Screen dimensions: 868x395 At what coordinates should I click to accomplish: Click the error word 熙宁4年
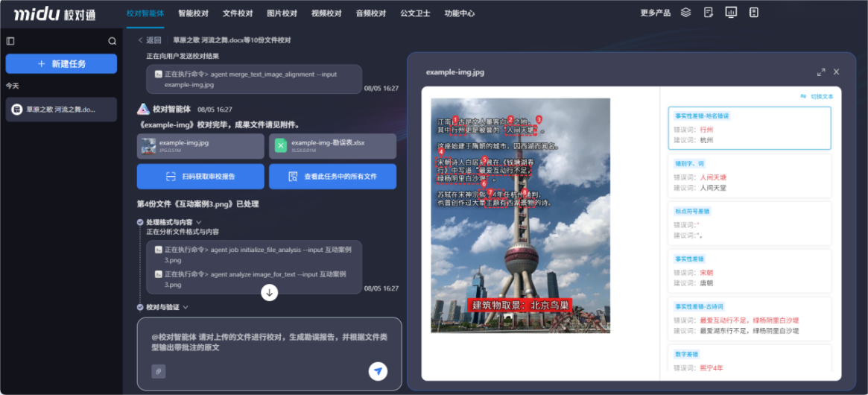(x=712, y=368)
